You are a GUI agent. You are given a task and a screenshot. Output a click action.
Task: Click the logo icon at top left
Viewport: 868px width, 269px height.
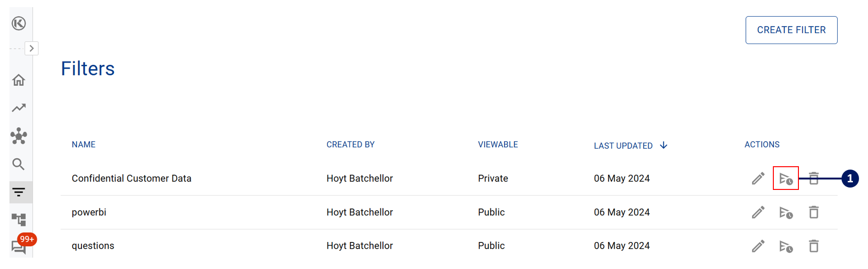coord(18,23)
